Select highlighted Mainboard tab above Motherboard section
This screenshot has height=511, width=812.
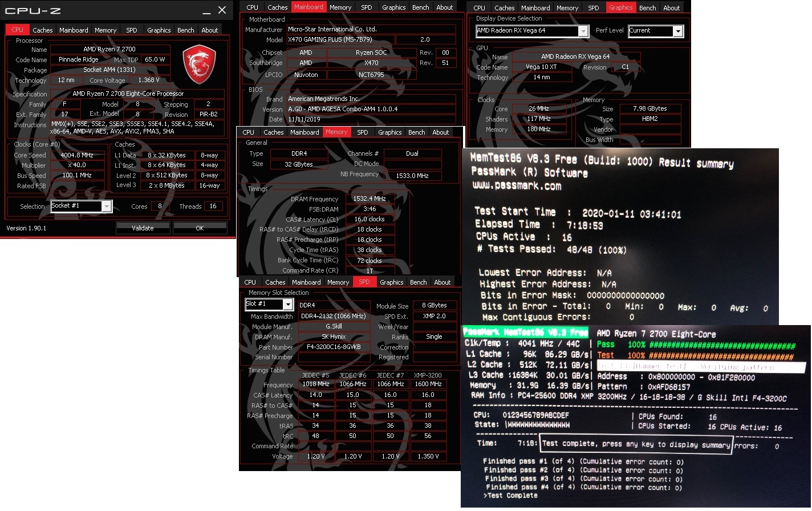coord(309,7)
